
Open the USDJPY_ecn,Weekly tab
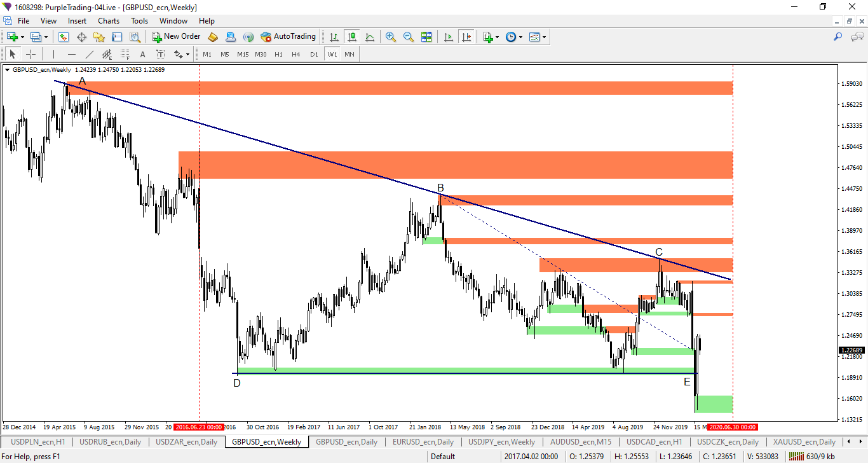point(501,442)
